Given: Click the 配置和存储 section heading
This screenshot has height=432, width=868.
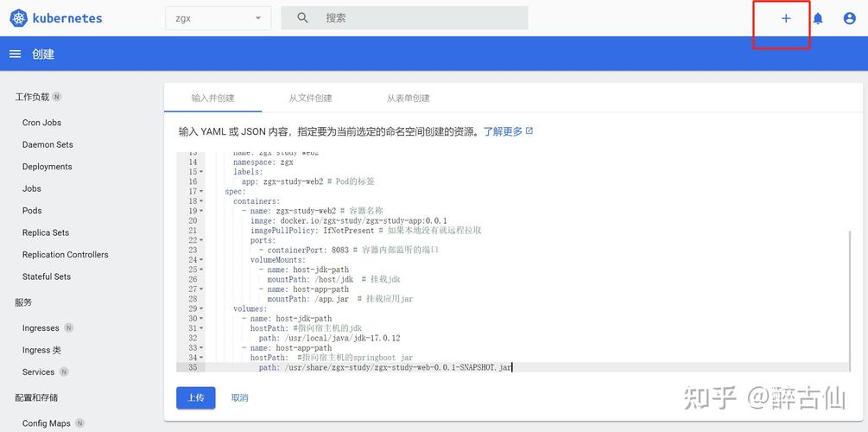Looking at the screenshot, I should tap(36, 397).
